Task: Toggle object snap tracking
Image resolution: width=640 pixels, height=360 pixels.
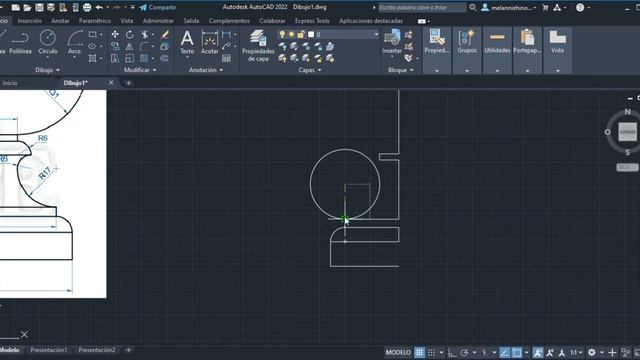Action: (504, 352)
